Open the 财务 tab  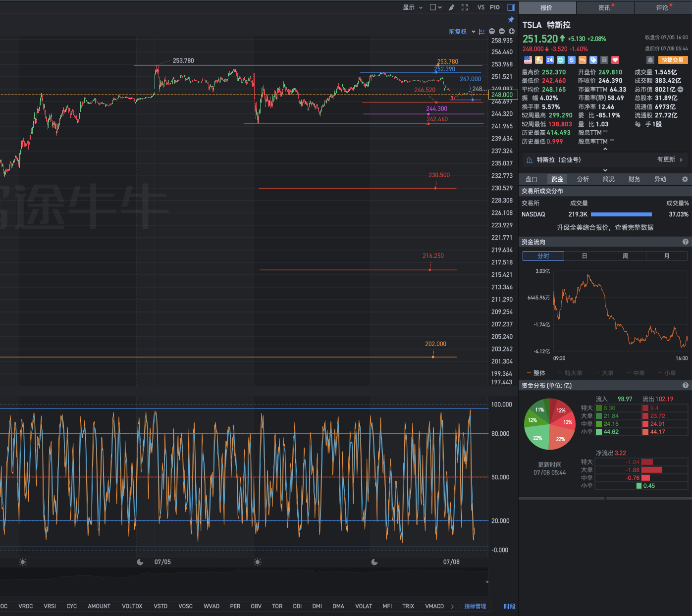tap(635, 179)
